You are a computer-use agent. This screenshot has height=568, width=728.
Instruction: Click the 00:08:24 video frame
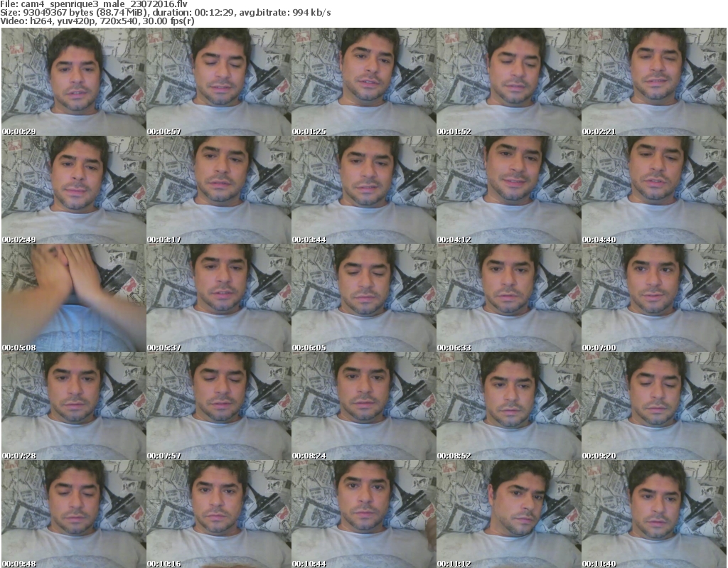click(363, 406)
